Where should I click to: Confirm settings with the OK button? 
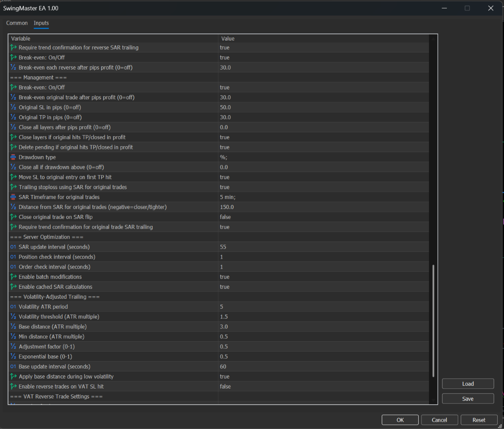click(400, 420)
